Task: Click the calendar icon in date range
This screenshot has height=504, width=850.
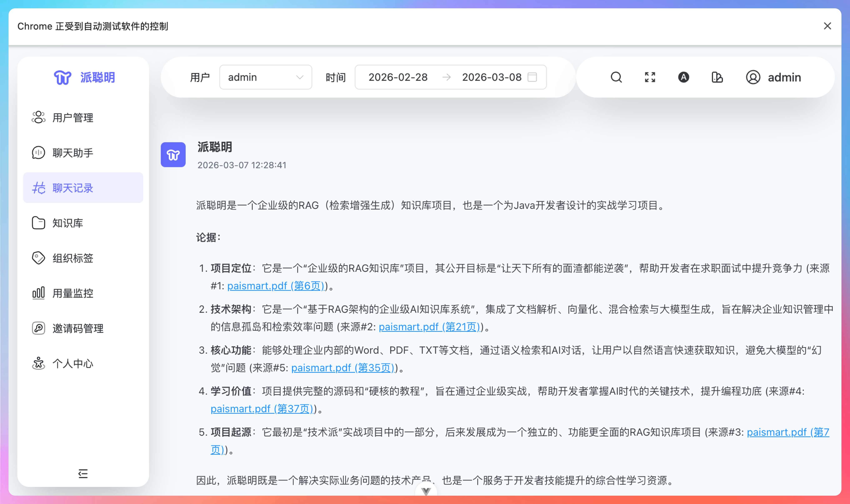Action: (x=532, y=77)
